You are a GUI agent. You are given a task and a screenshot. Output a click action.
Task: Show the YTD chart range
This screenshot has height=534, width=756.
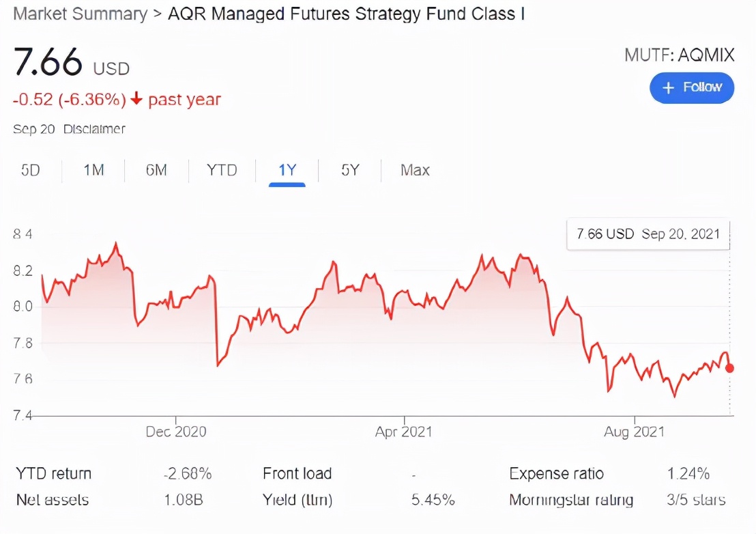(x=222, y=170)
